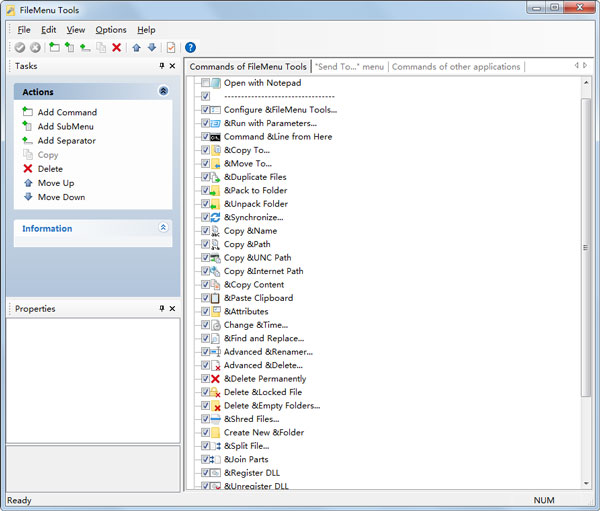
Task: Collapse the Actions section
Action: point(163,91)
